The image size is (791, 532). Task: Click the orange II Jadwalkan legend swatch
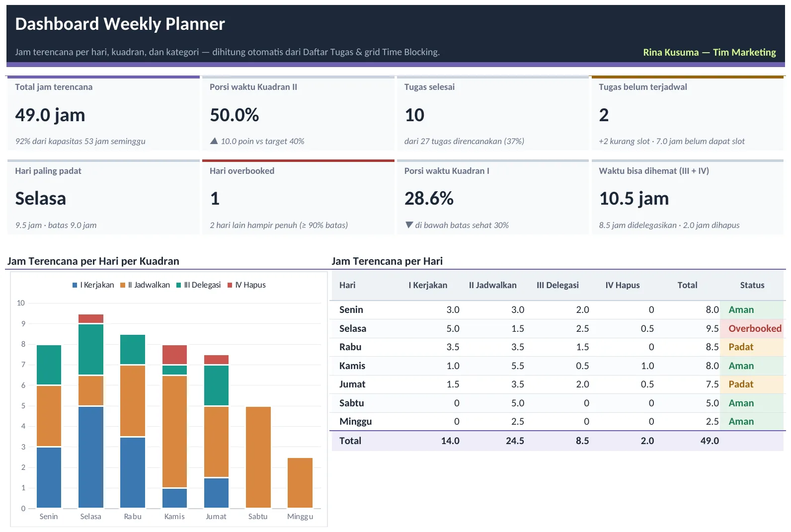123,285
